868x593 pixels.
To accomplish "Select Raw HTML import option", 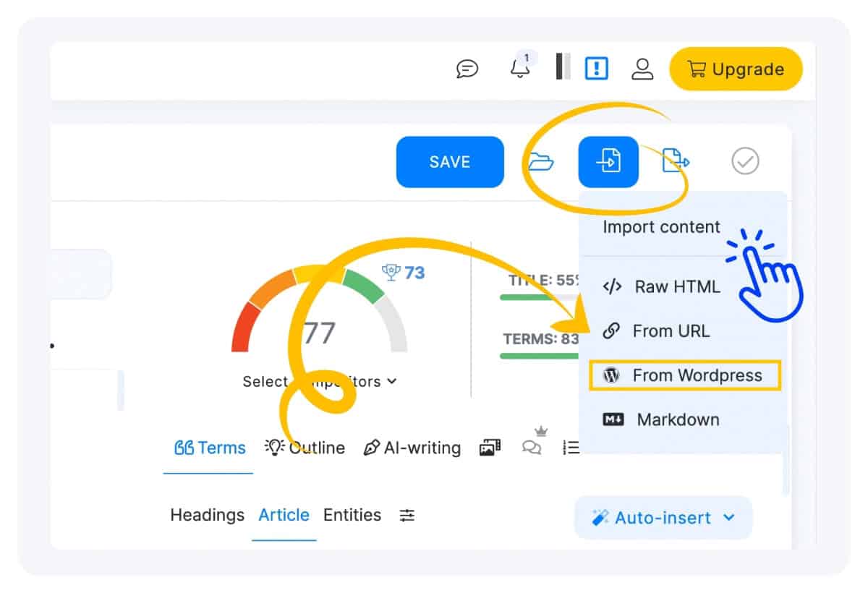I will point(662,286).
